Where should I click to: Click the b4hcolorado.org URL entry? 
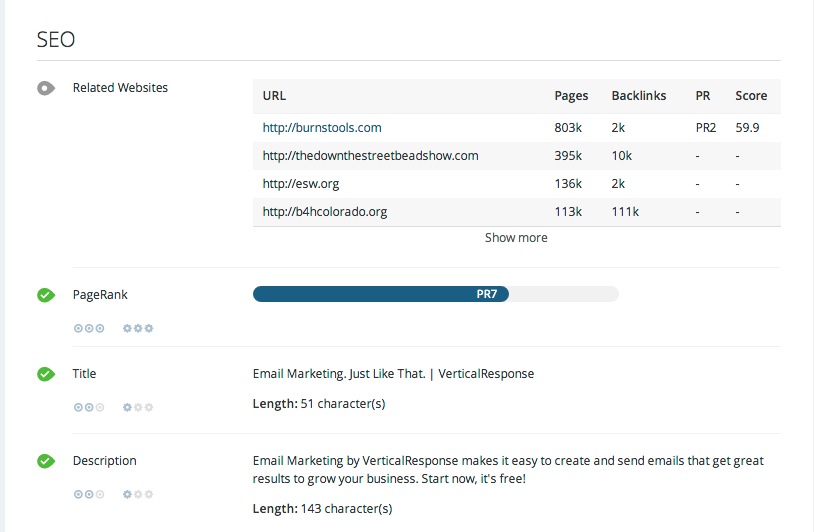[324, 212]
